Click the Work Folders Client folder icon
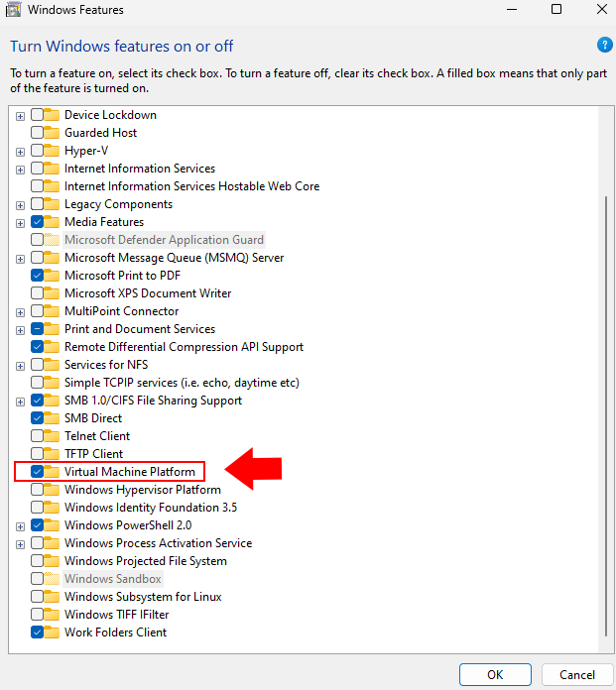 [x=52, y=632]
